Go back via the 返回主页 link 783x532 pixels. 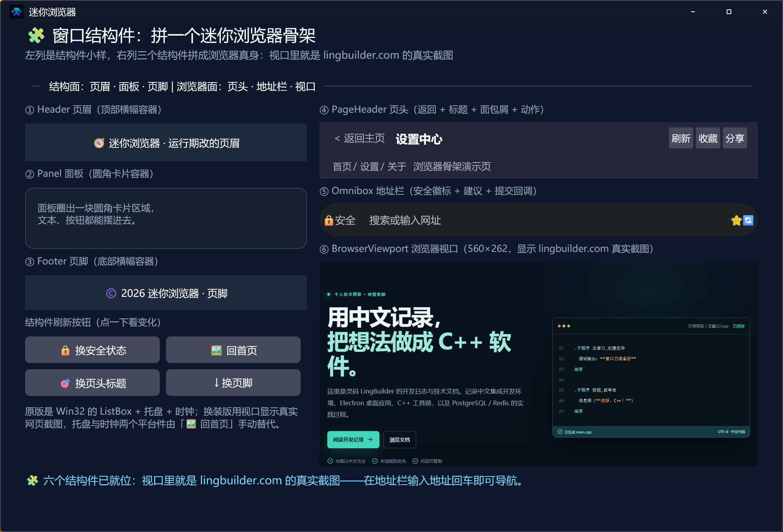360,138
